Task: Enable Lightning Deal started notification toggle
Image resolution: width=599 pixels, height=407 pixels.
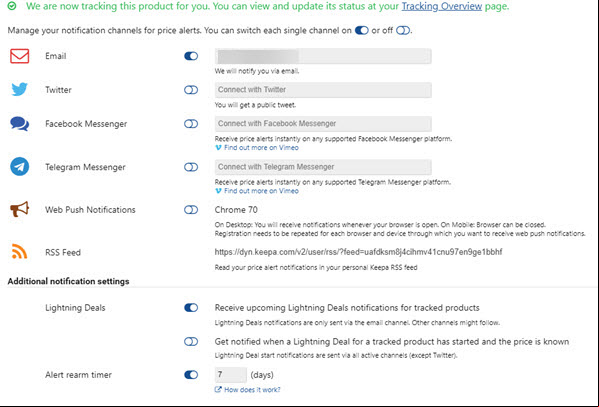Action: tap(191, 342)
